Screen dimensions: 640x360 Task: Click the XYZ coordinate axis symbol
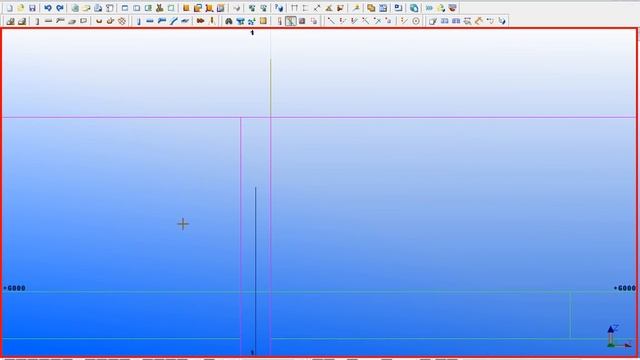618,336
